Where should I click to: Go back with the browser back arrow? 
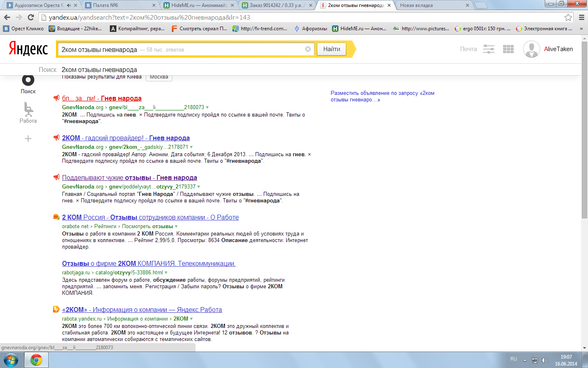point(7,17)
